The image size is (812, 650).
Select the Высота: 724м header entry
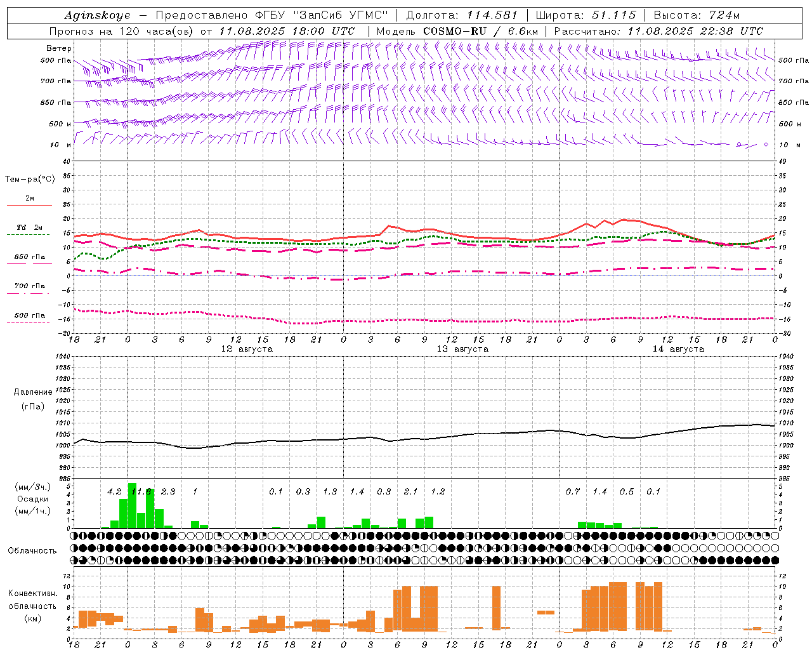tap(697, 15)
